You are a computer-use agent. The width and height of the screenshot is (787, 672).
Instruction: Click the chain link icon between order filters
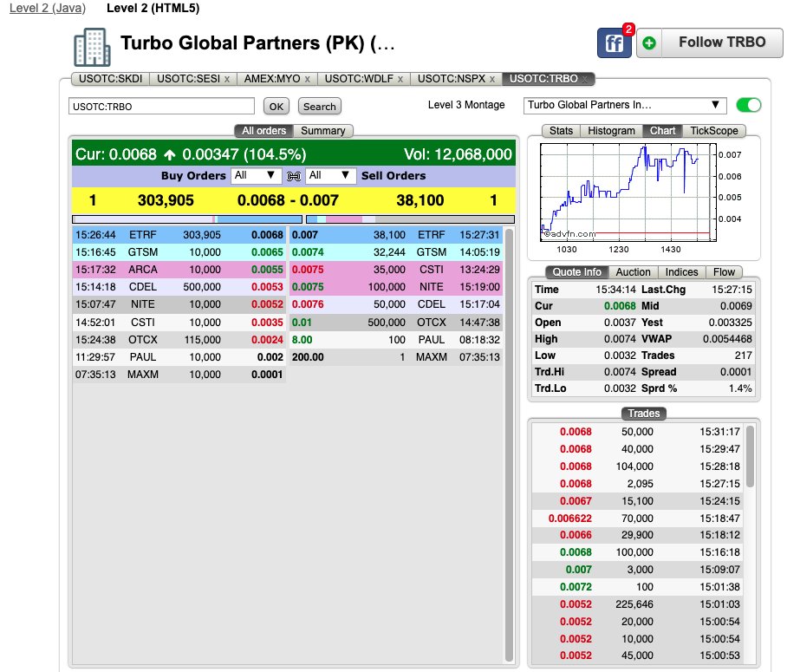click(294, 175)
